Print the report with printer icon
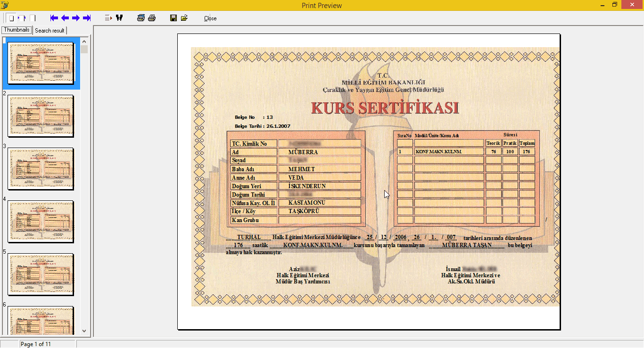 click(x=152, y=18)
